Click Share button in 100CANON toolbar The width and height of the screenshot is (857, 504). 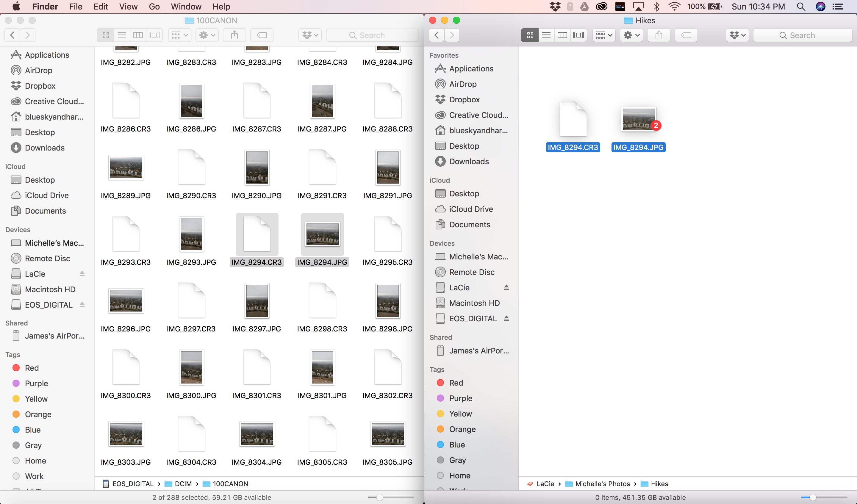[234, 35]
